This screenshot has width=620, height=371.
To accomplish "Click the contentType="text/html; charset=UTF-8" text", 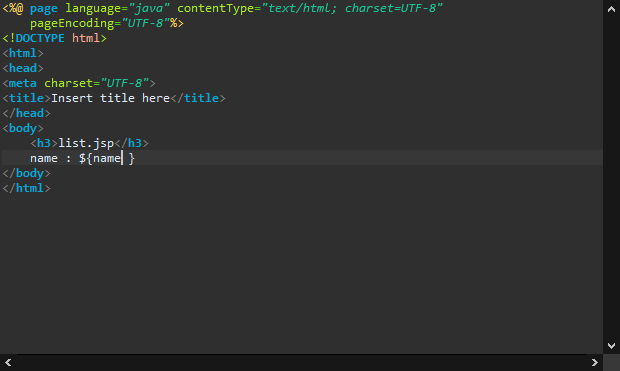I will coord(310,8).
